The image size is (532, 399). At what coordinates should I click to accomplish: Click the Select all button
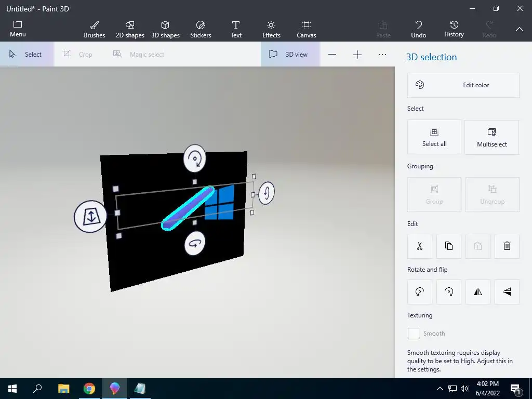(434, 137)
